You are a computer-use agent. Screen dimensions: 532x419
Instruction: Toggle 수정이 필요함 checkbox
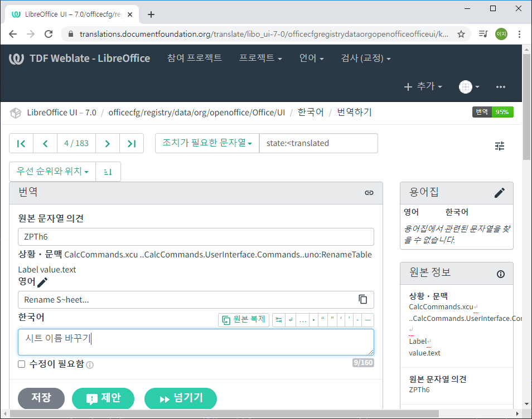tap(21, 364)
